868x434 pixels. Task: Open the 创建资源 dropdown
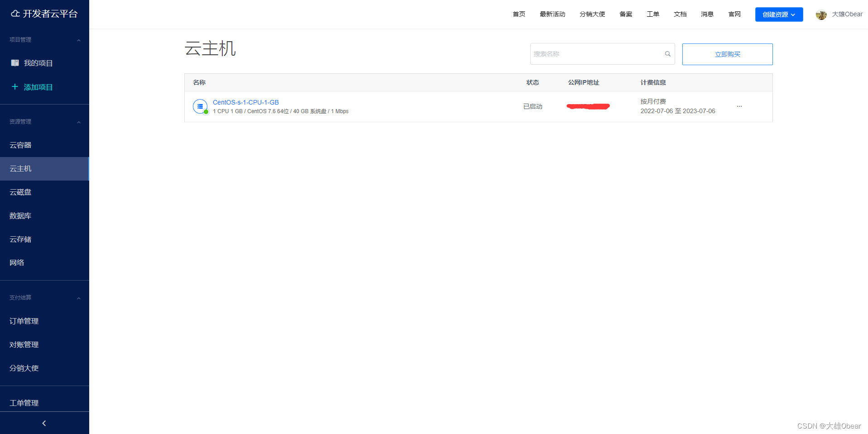point(778,14)
